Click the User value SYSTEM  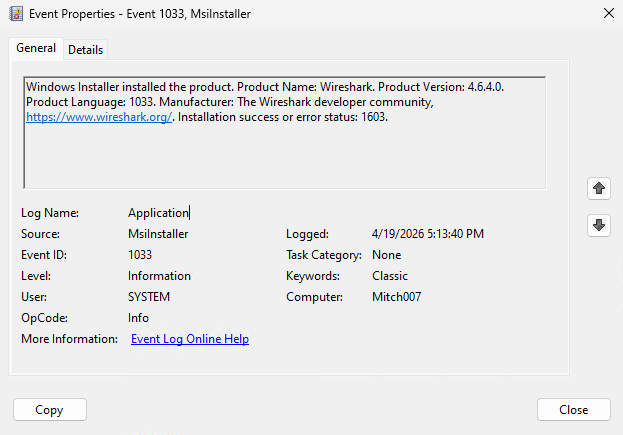(x=149, y=297)
